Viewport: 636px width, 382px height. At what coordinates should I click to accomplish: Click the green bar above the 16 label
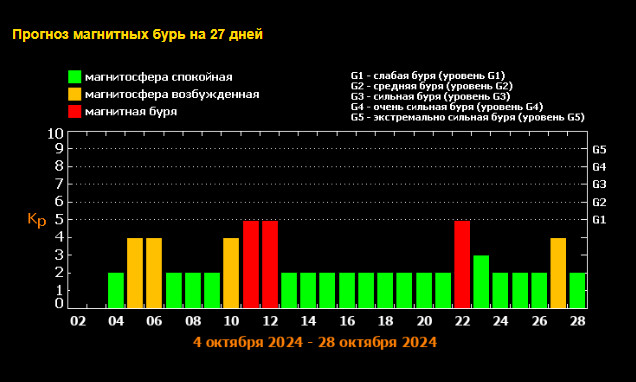point(347,290)
